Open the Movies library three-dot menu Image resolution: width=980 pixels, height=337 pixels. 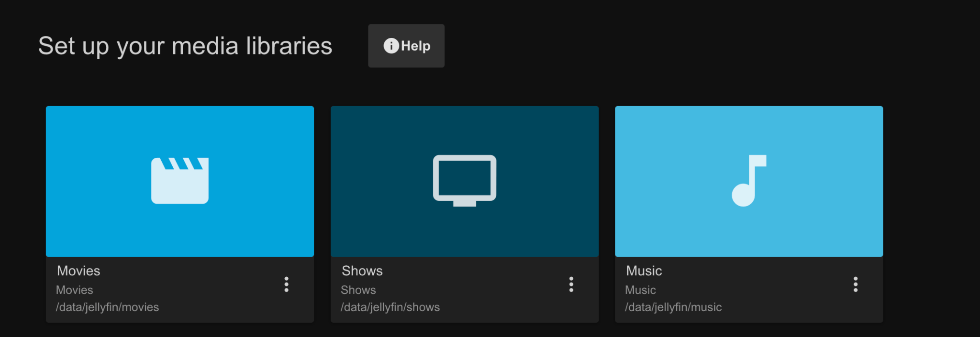pos(286,284)
